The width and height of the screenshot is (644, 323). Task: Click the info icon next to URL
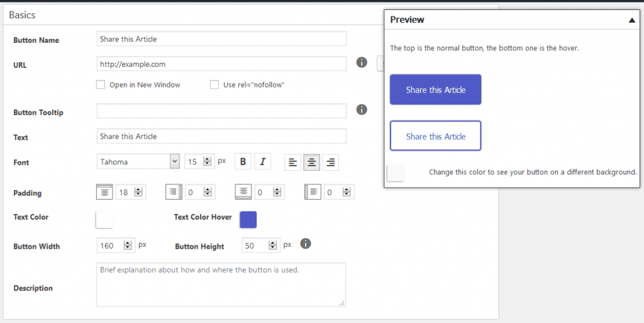coord(362,63)
